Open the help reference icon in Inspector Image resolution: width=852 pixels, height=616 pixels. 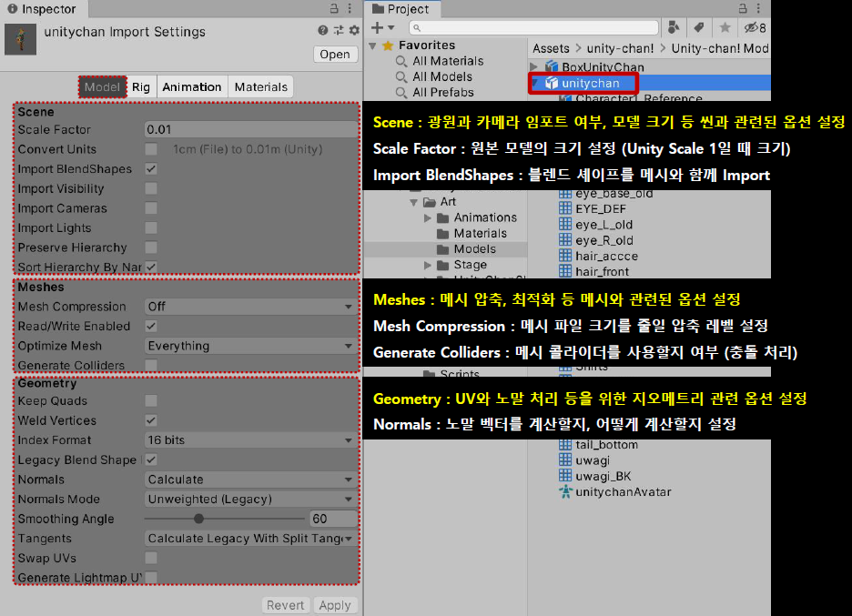coord(323,30)
